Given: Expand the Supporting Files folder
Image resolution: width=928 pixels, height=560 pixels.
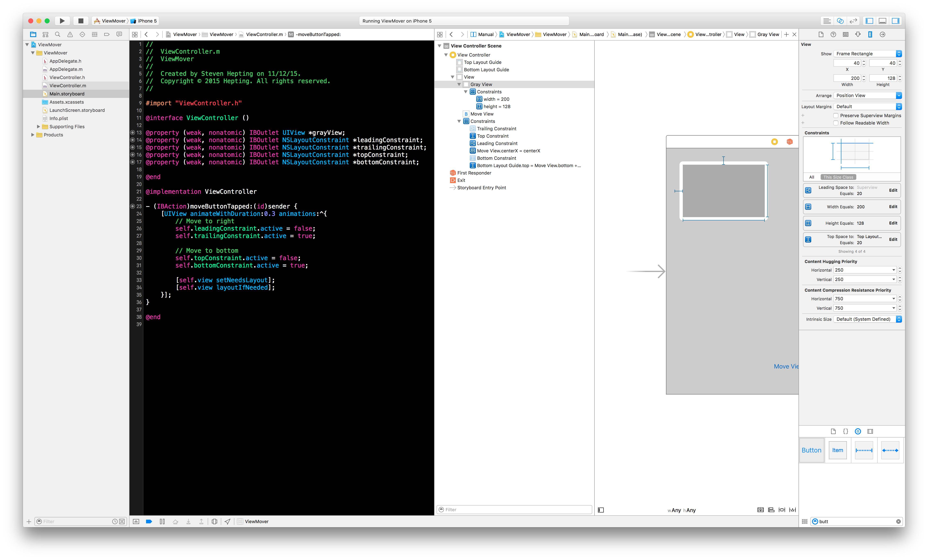Looking at the screenshot, I should 39,127.
